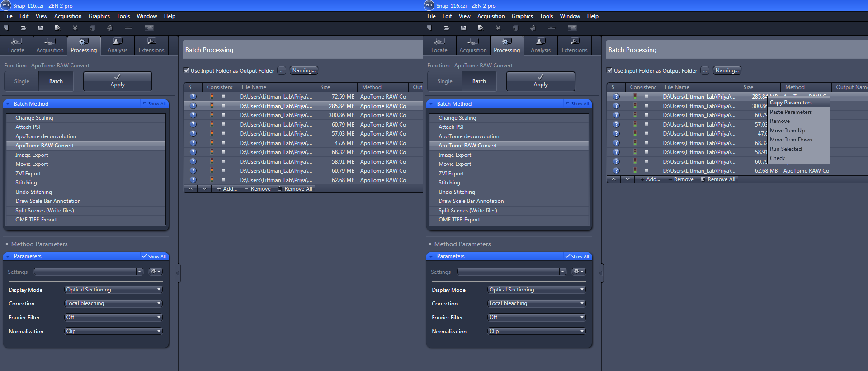Screen dimensions: 868x371
Task: Toggle Show All in left Batch Method header
Action: click(x=154, y=104)
